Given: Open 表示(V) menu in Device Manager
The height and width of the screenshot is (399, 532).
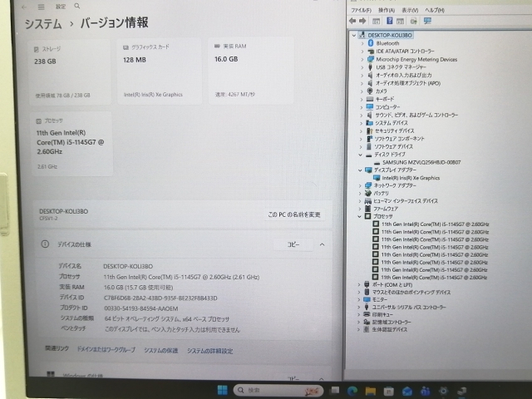Looking at the screenshot, I should tap(410, 10).
